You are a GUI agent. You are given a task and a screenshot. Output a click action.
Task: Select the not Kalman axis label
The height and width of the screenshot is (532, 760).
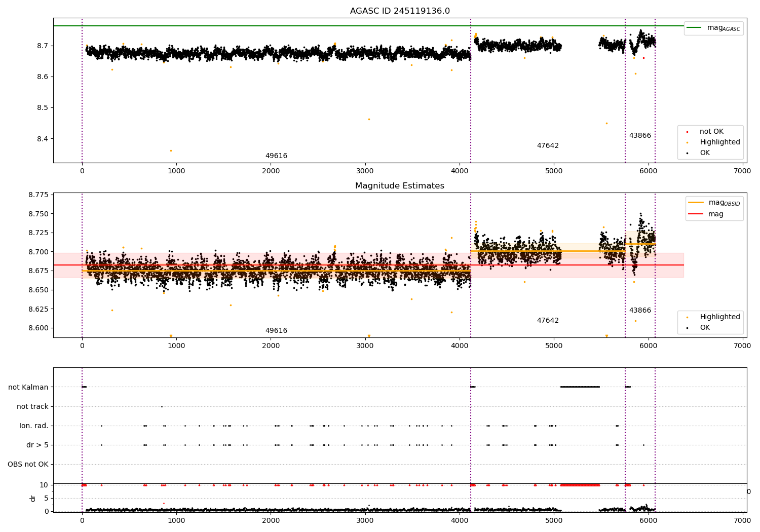(28, 387)
